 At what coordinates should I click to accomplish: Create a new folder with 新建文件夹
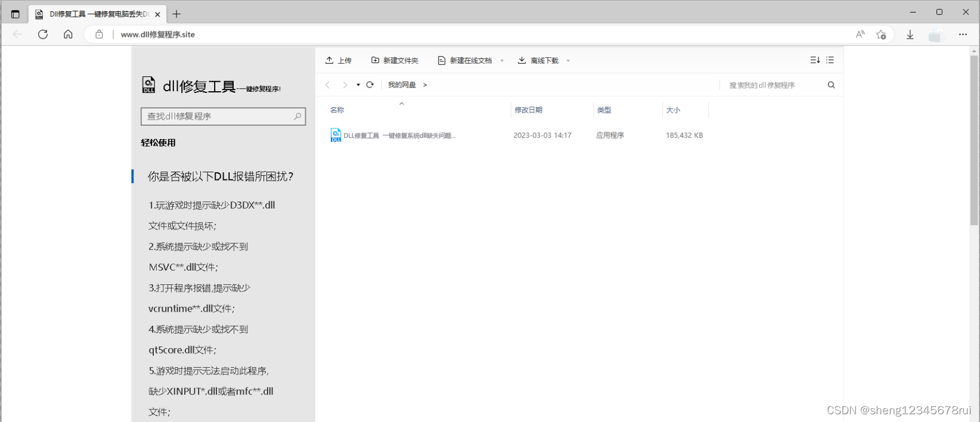[395, 60]
